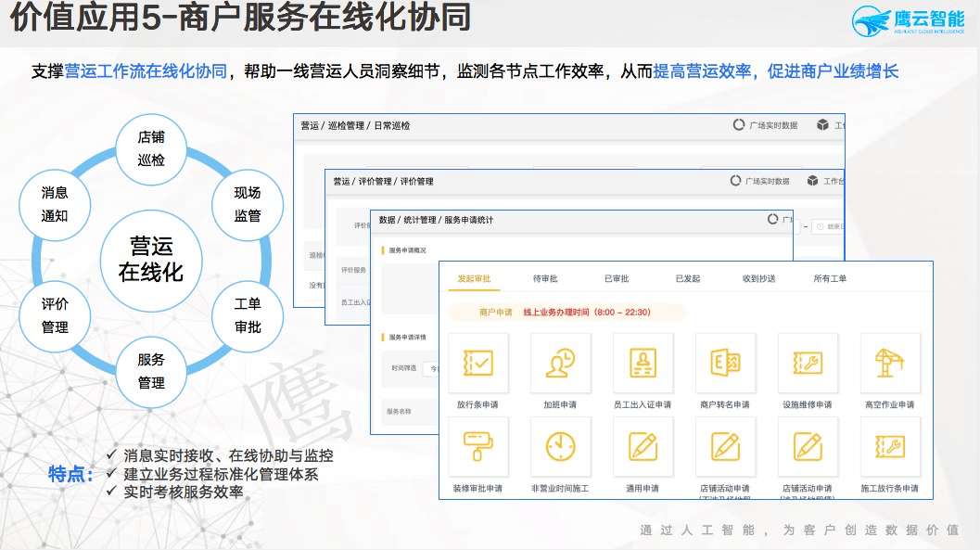
Task: Select the 消息通知 circle
Action: (x=55, y=204)
